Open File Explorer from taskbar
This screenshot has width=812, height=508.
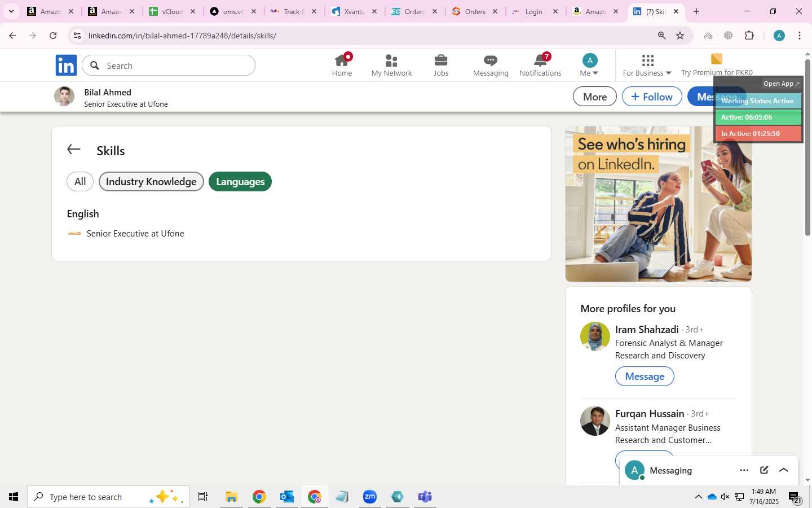[x=231, y=497]
